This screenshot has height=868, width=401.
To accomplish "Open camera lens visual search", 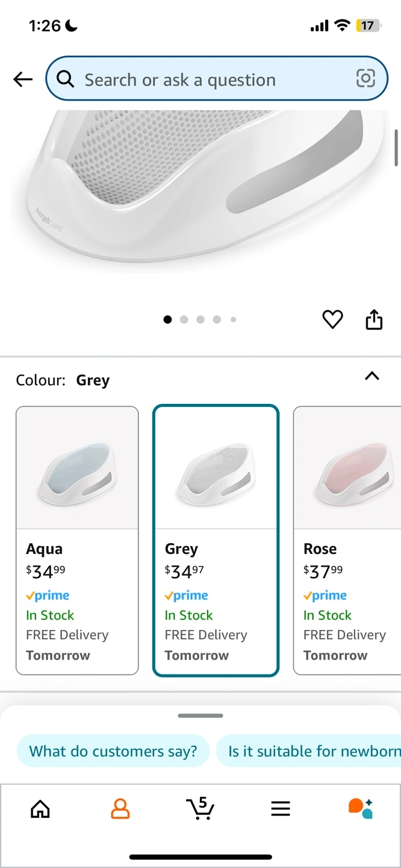I will click(365, 78).
